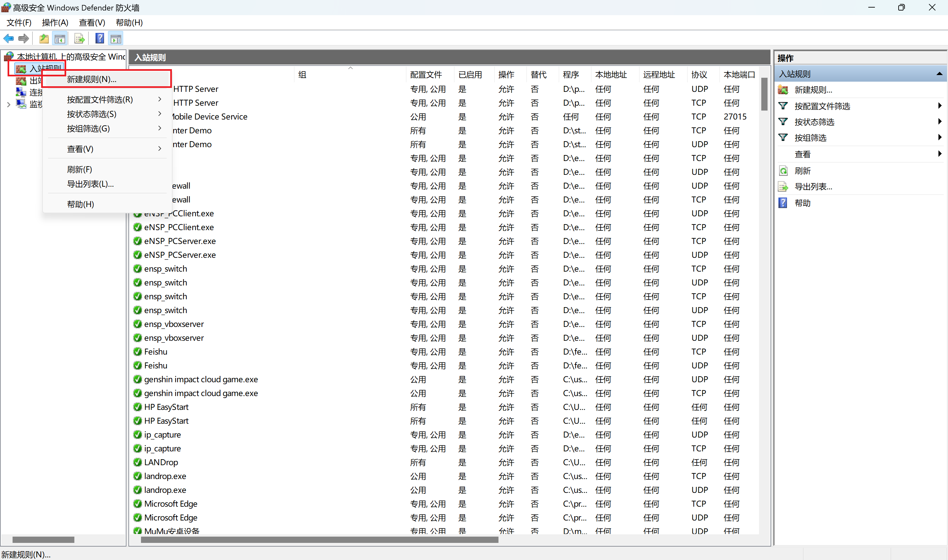The image size is (948, 560).
Task: Choose 新建规则(N)... in the context menu
Action: [x=92, y=79]
